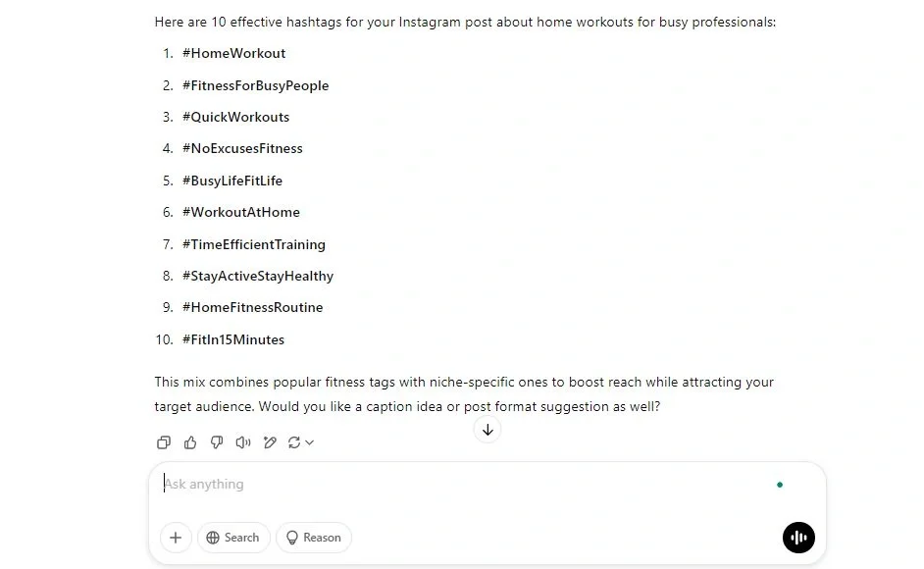Click the #NoExcusesFitness hashtag

242,148
